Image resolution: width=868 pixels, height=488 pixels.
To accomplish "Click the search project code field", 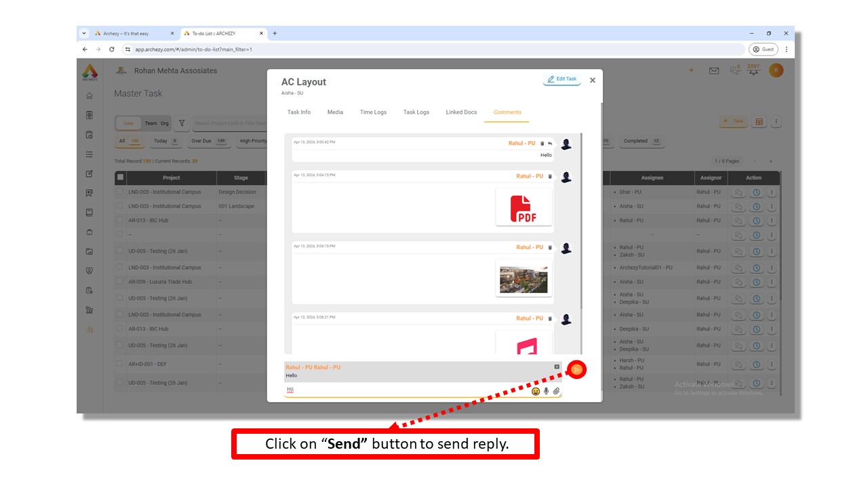I will coord(231,123).
